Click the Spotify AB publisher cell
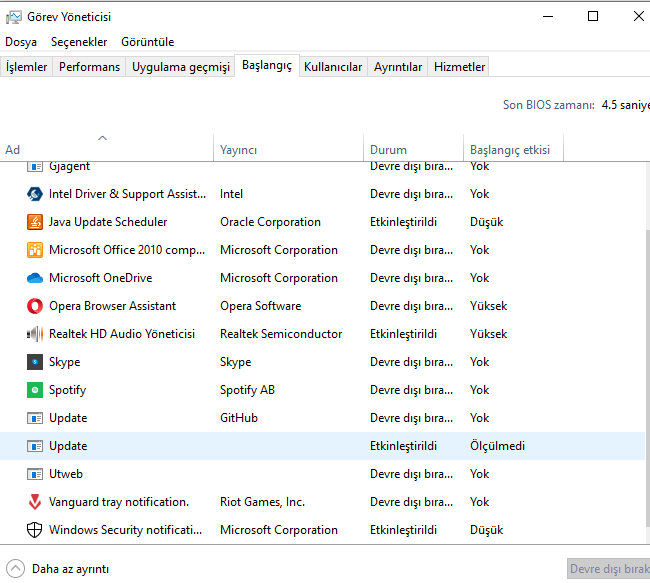 click(247, 390)
